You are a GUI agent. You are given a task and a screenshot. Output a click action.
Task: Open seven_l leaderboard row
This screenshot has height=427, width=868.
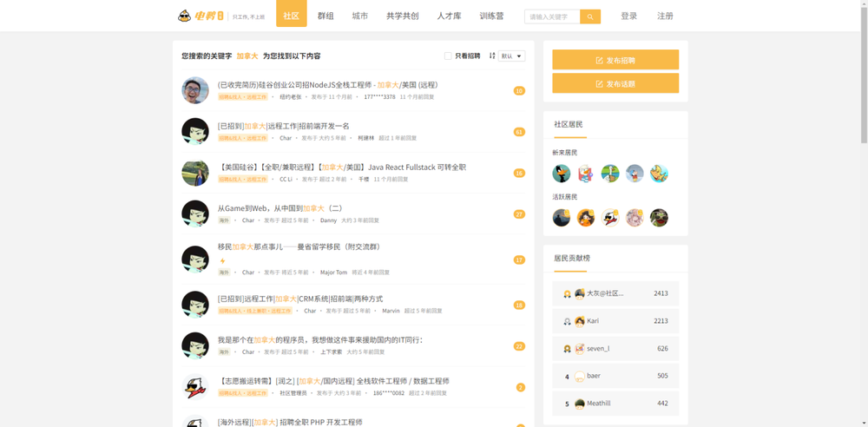coord(615,348)
